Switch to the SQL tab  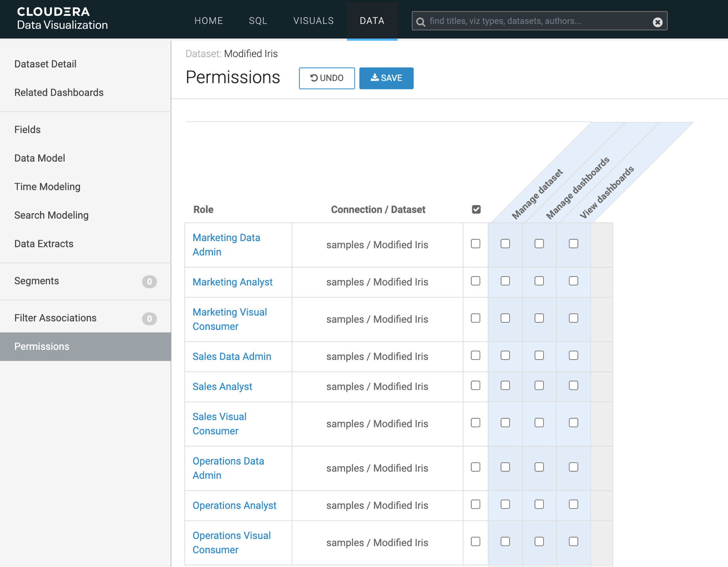coord(258,21)
